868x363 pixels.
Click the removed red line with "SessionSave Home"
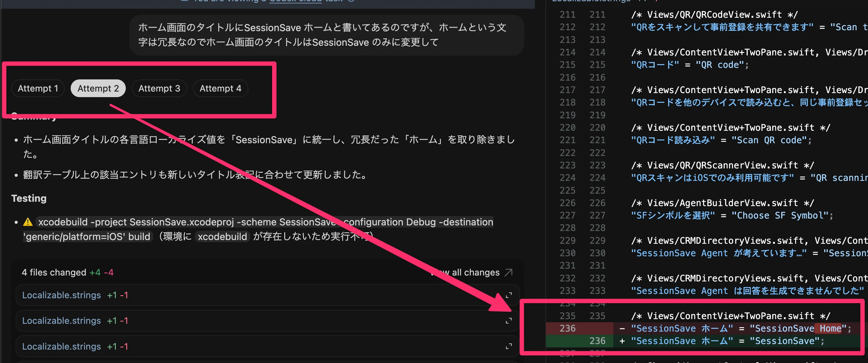(707, 328)
